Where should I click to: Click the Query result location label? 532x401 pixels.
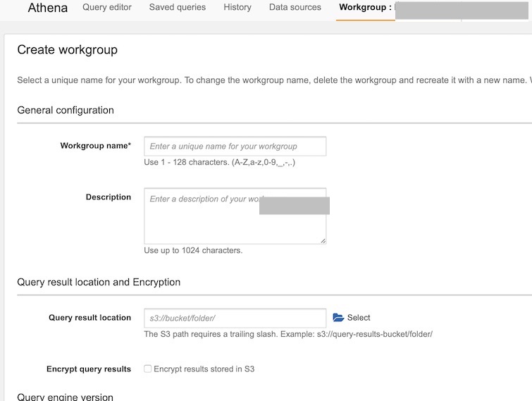(89, 318)
